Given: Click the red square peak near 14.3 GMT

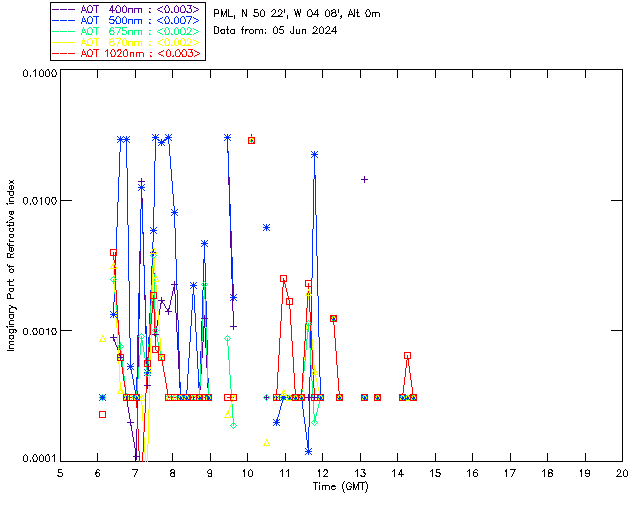Looking at the screenshot, I should coord(408,355).
